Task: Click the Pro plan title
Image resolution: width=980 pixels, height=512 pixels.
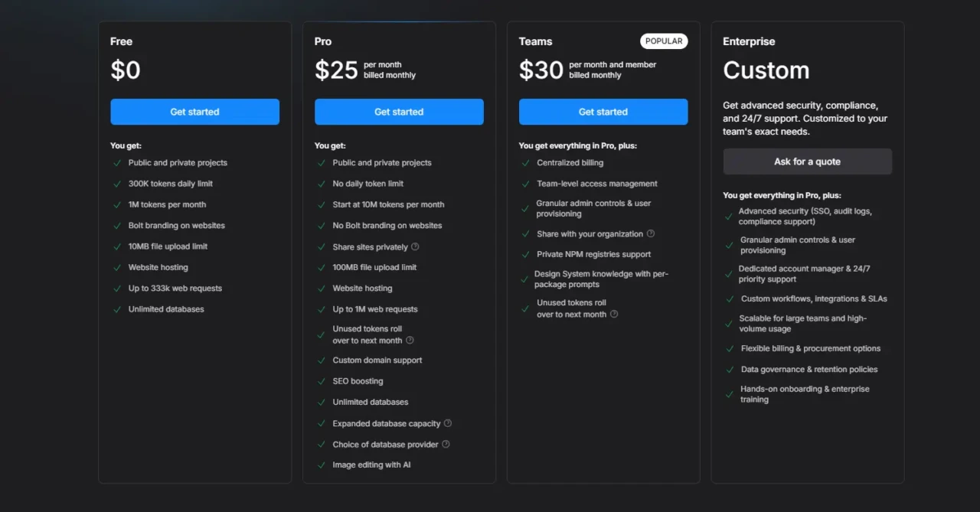Action: point(323,41)
